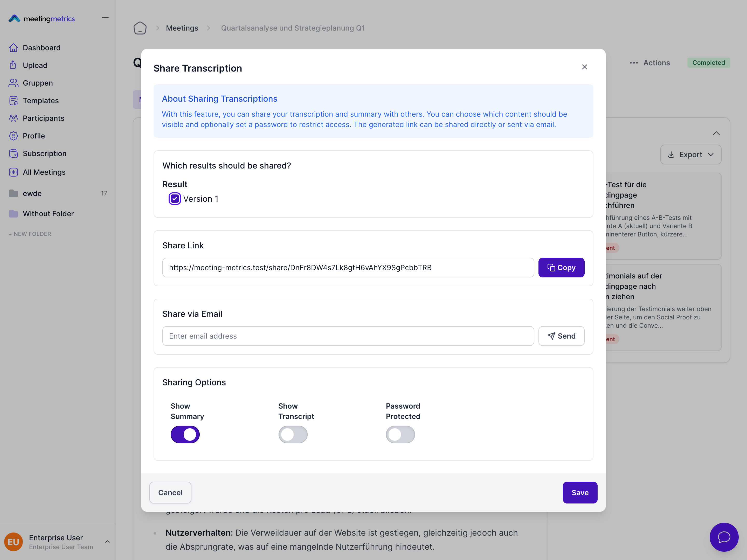Click the All Meetings waveform icon
Viewport: 747px width, 560px height.
(13, 172)
